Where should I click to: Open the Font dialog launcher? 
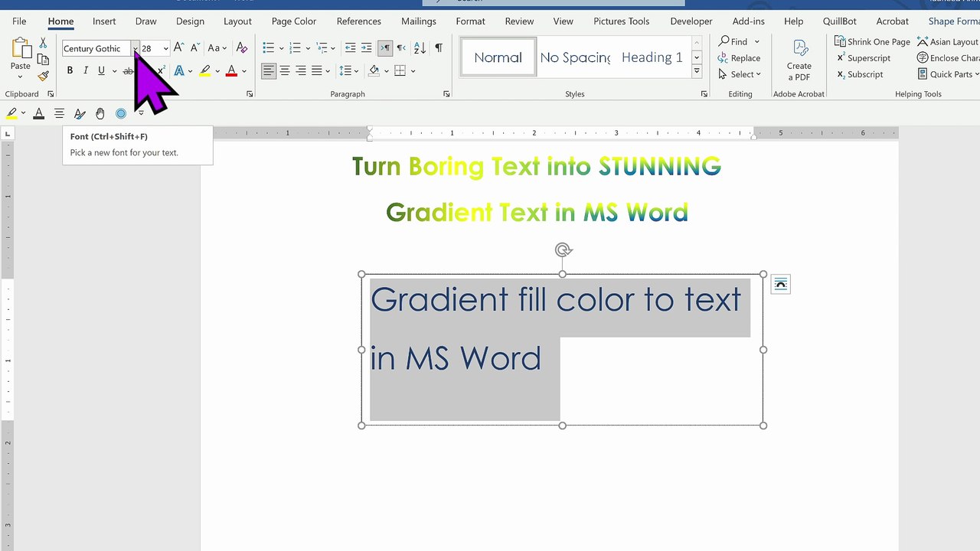point(250,94)
